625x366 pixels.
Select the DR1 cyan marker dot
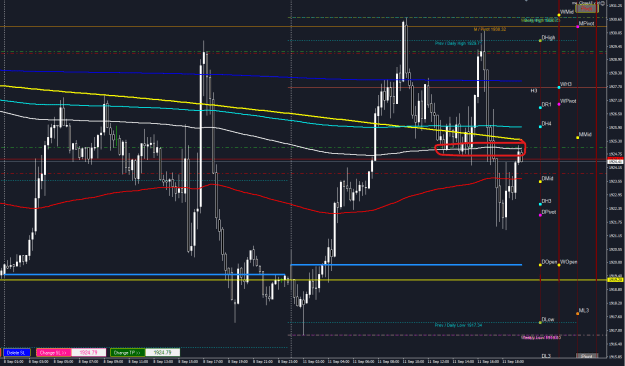[540, 107]
